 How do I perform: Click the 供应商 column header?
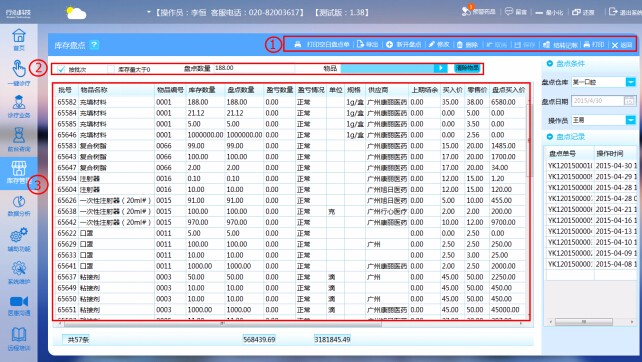[387, 90]
